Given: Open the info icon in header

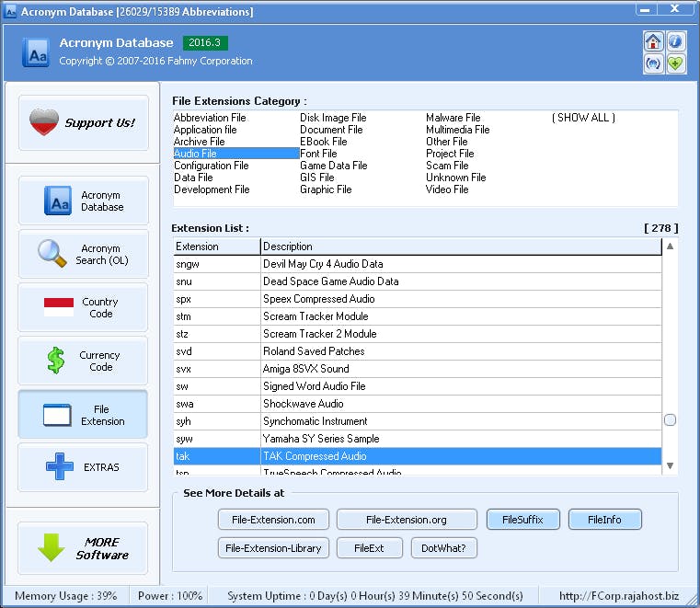Looking at the screenshot, I should 675,42.
